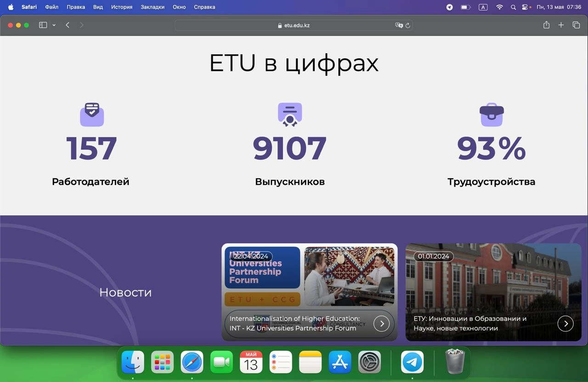Switch keyboard input source indicator
This screenshot has width=588, height=382.
(x=483, y=7)
